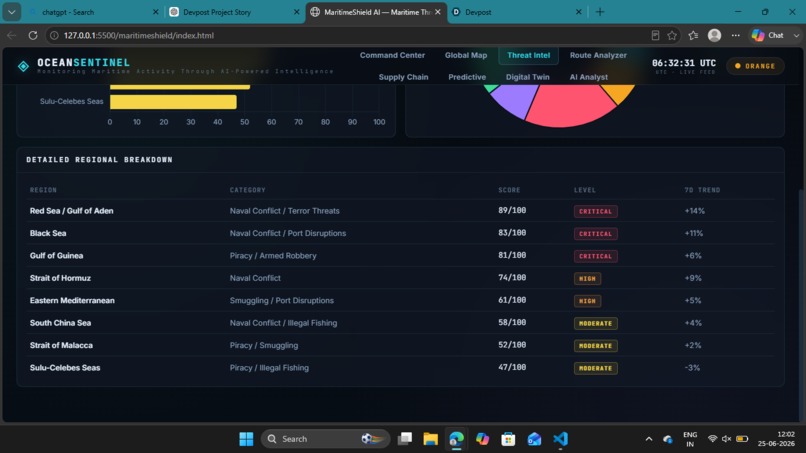Image resolution: width=806 pixels, height=453 pixels.
Task: Open the immersive reader icon
Action: (x=655, y=35)
